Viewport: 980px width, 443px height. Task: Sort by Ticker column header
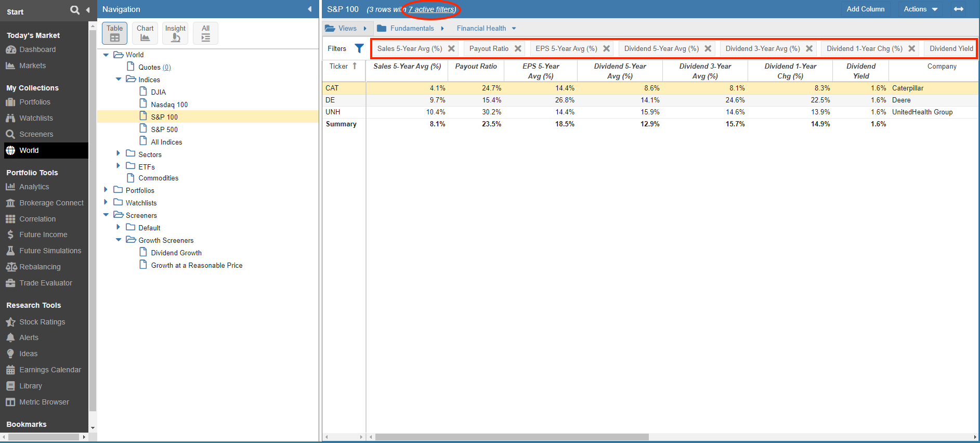pyautogui.click(x=343, y=66)
